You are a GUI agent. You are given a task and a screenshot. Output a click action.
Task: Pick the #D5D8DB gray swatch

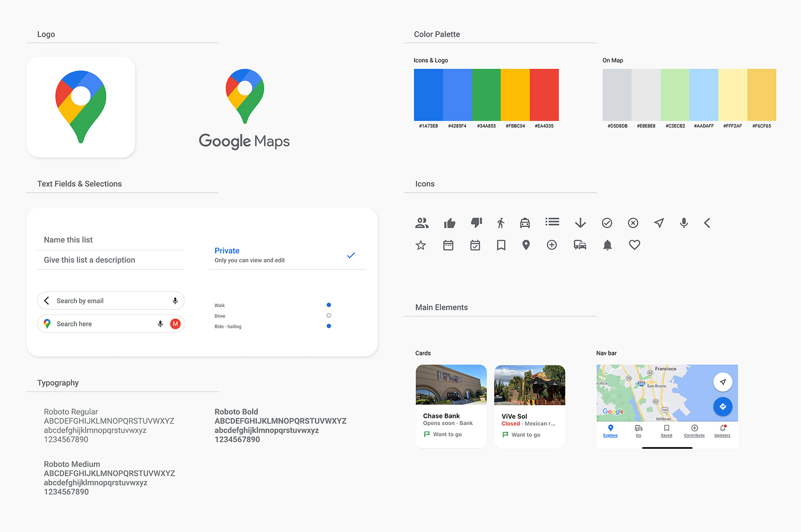point(617,95)
